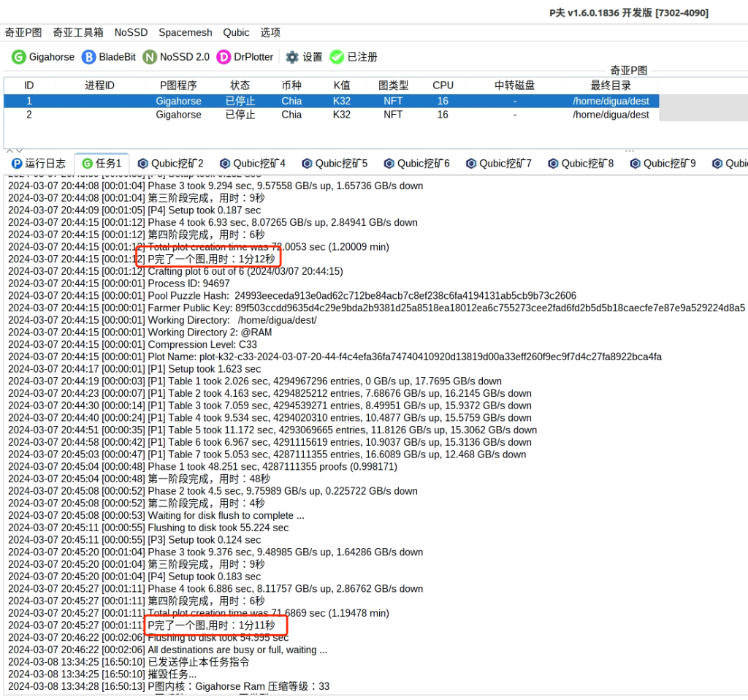Open settings via the gear icon
The image size is (748, 700).
(x=304, y=57)
